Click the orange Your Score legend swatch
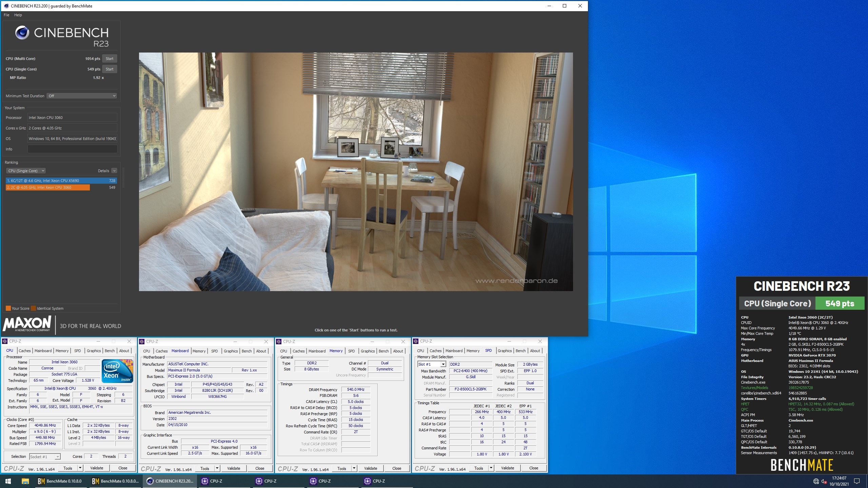The width and height of the screenshot is (868, 488). pyautogui.click(x=8, y=308)
